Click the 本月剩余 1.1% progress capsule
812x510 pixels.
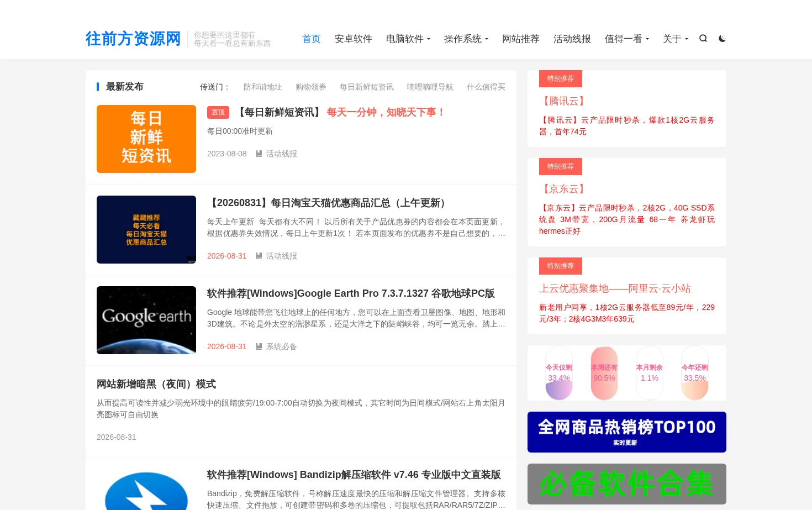click(650, 373)
